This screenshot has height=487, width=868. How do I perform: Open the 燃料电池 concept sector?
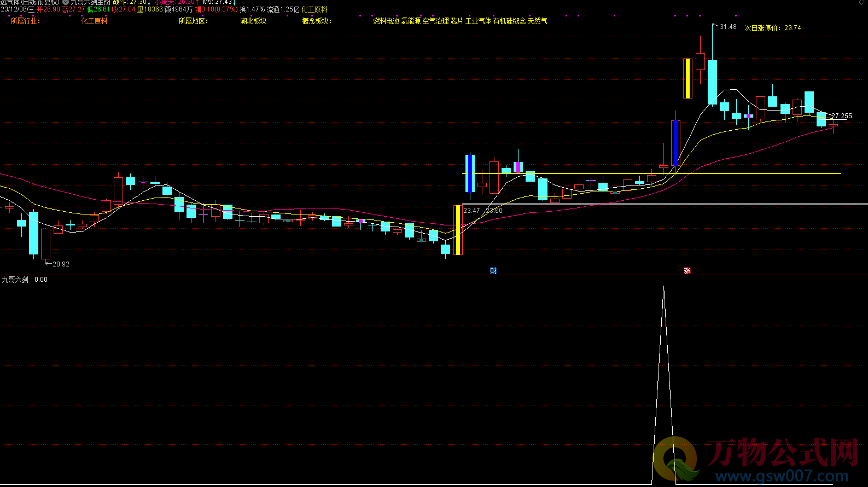[x=386, y=21]
